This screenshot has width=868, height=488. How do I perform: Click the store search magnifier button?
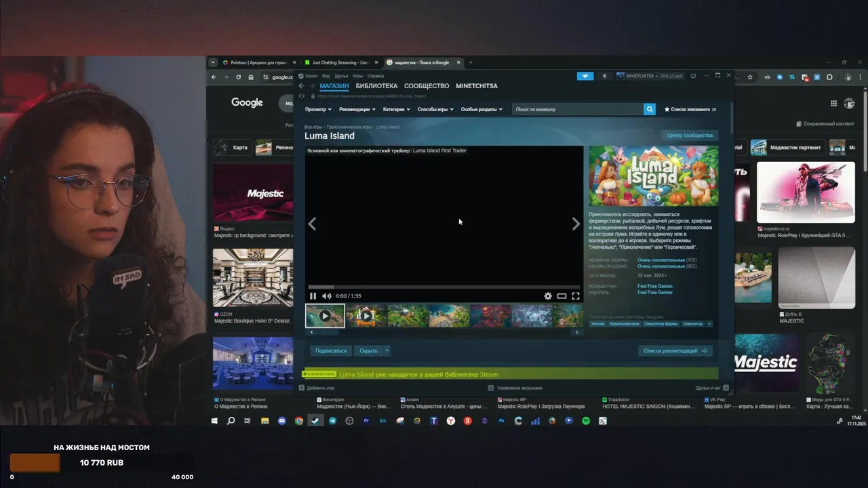650,109
